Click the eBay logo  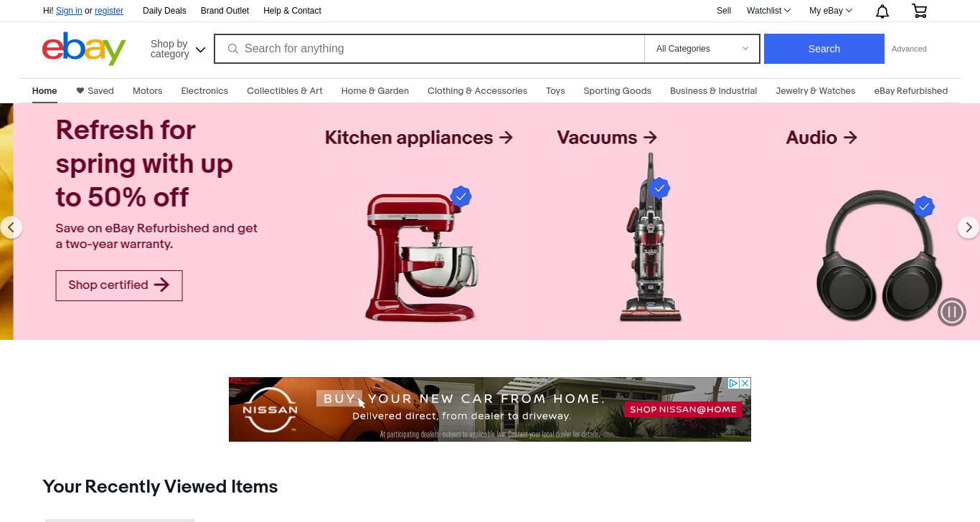click(x=84, y=49)
